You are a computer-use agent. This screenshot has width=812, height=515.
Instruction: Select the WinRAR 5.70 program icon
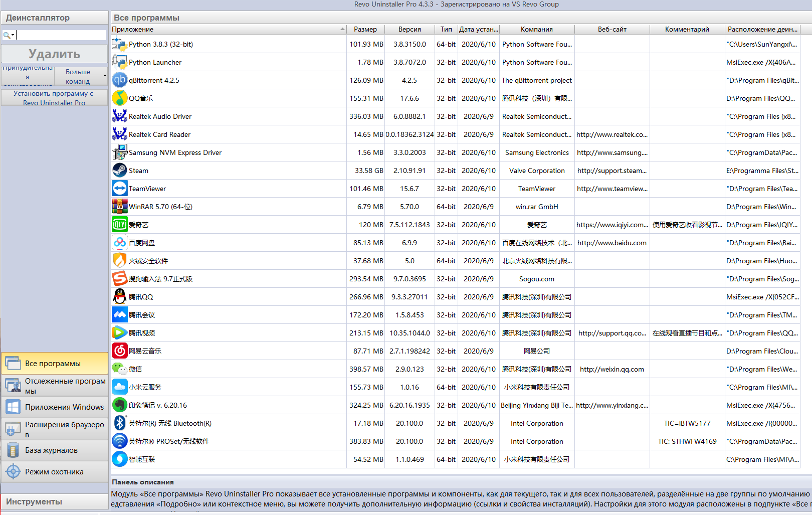tap(119, 207)
